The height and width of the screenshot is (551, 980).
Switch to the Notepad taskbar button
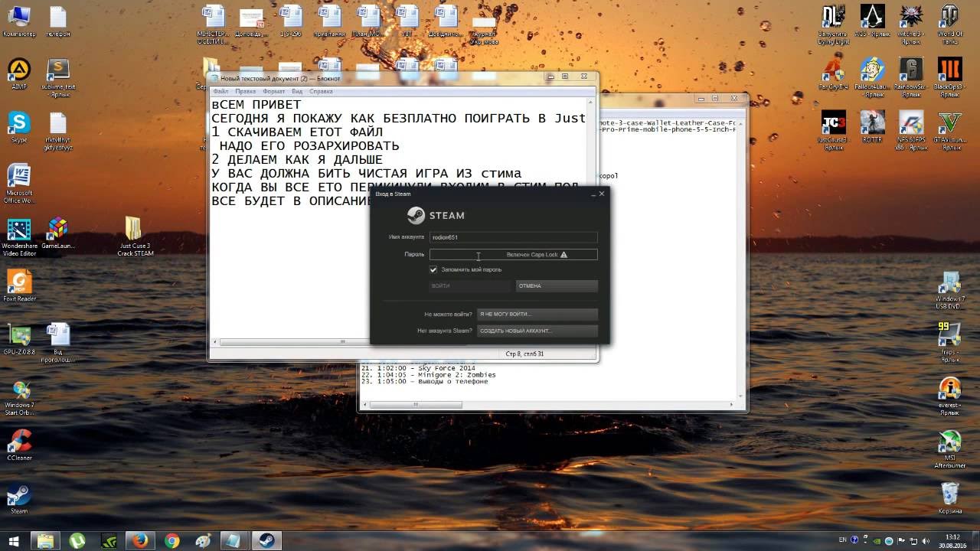pos(234,540)
